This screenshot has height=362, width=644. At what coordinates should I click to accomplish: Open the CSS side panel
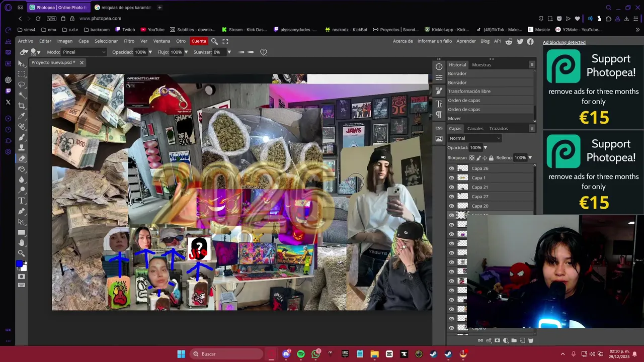[x=439, y=128]
